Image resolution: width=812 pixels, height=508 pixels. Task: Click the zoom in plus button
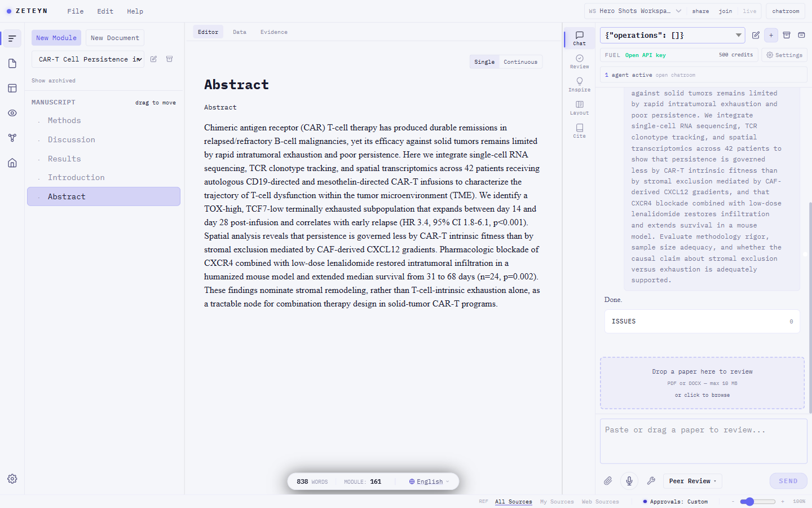pyautogui.click(x=783, y=502)
